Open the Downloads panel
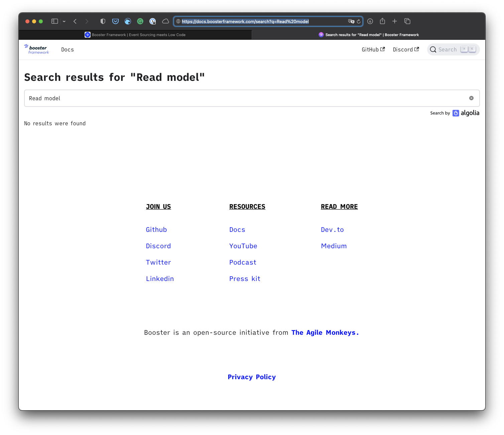Screen dimensions: 504x435 pyautogui.click(x=370, y=21)
